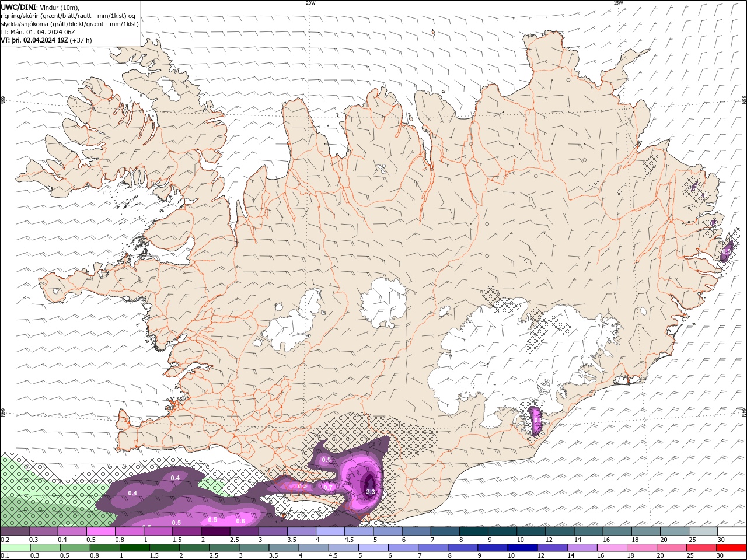Click the 20W longitude label
This screenshot has width=747, height=560.
(310, 3)
